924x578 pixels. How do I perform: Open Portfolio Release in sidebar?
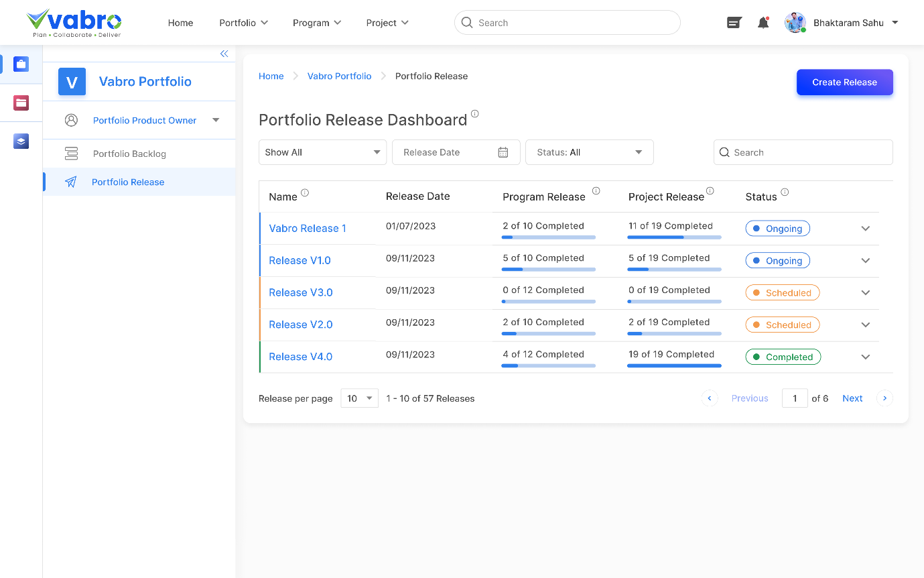pyautogui.click(x=139, y=182)
